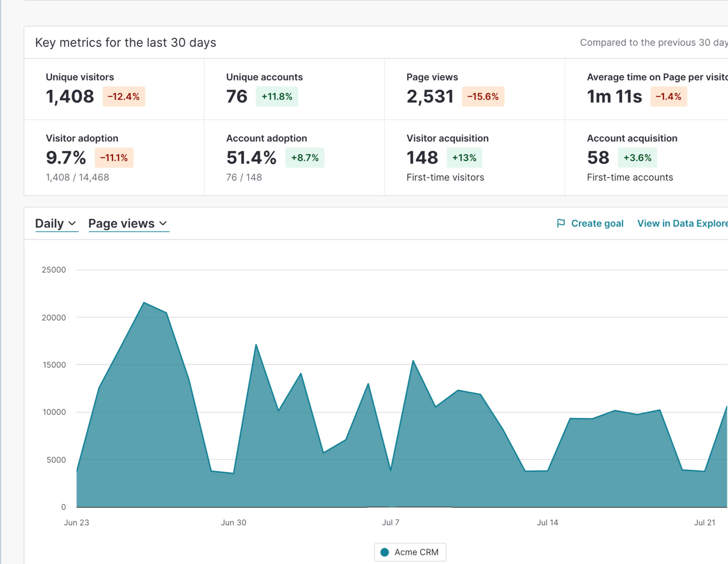Select the Page views 2,531 metric
The height and width of the screenshot is (564, 728).
point(430,96)
